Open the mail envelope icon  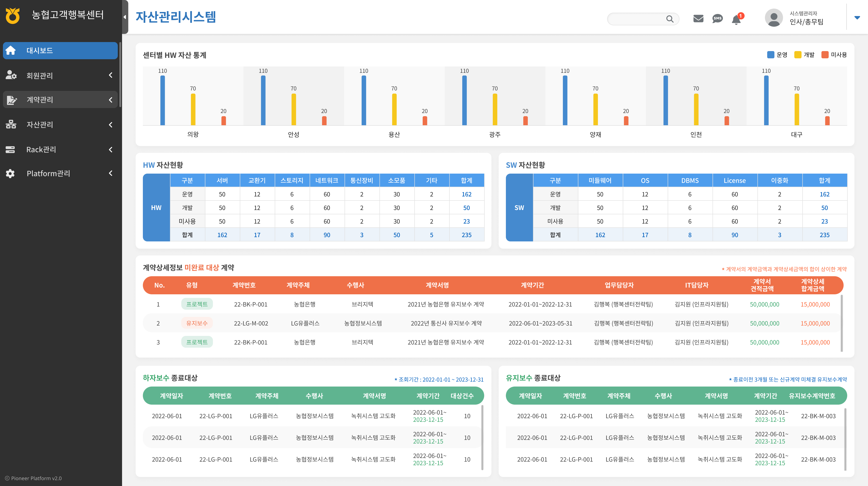pyautogui.click(x=698, y=19)
